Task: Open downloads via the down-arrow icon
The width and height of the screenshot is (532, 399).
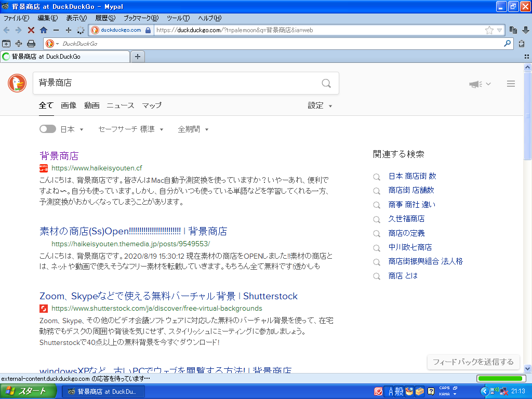Action: (x=526, y=30)
